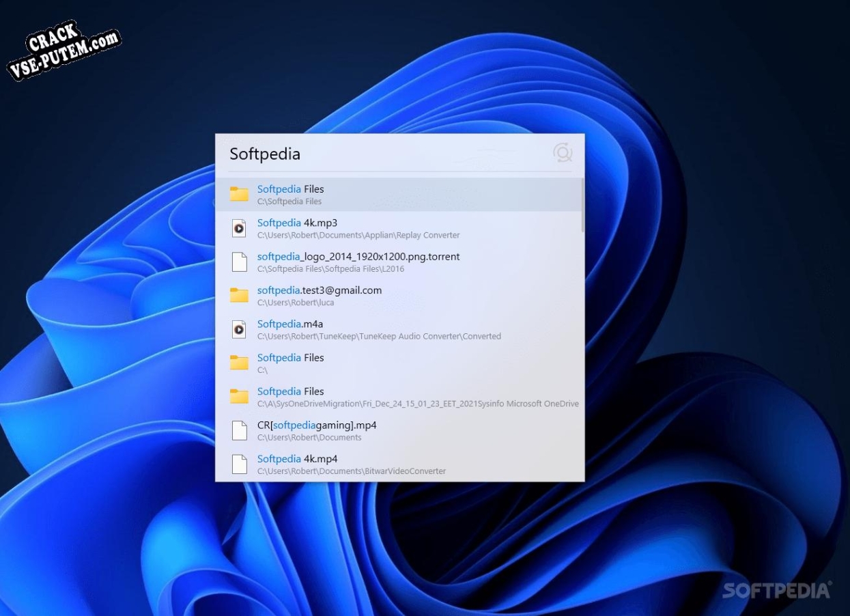Click the audio icon beside Softpedia.m4a
Image resolution: width=850 pixels, height=616 pixels.
coord(239,329)
